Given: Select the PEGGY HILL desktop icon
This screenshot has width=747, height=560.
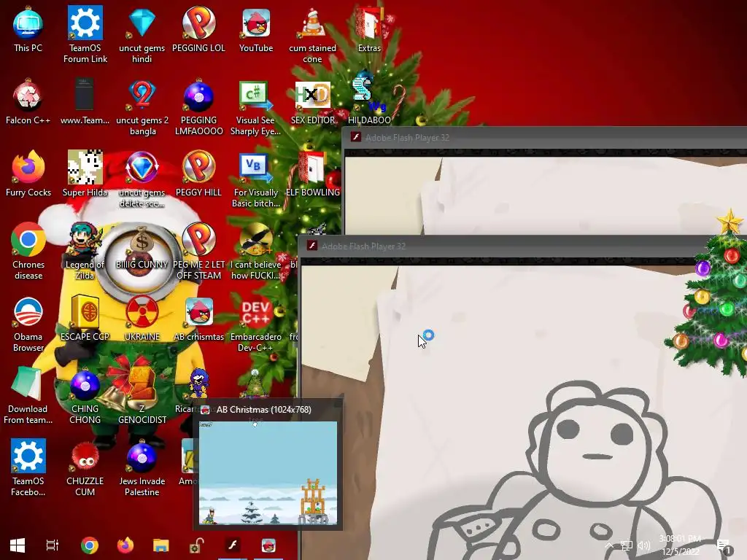Looking at the screenshot, I should pyautogui.click(x=198, y=174).
